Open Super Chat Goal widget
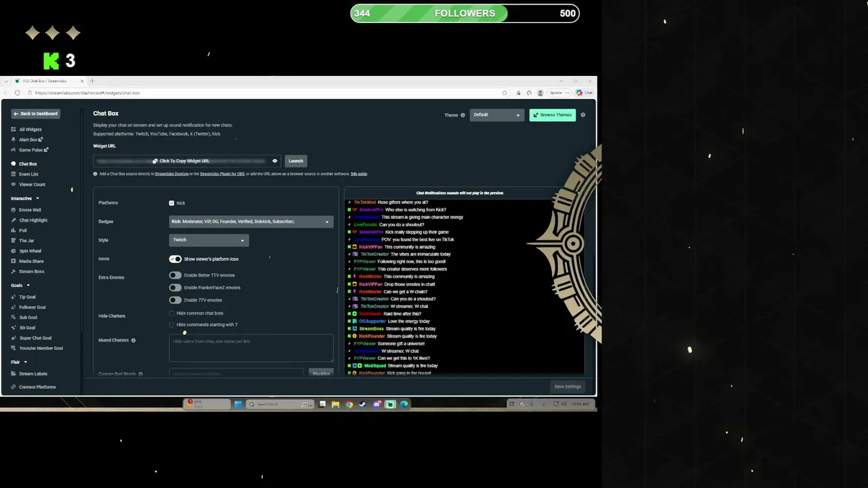This screenshot has height=488, width=868. (35, 338)
